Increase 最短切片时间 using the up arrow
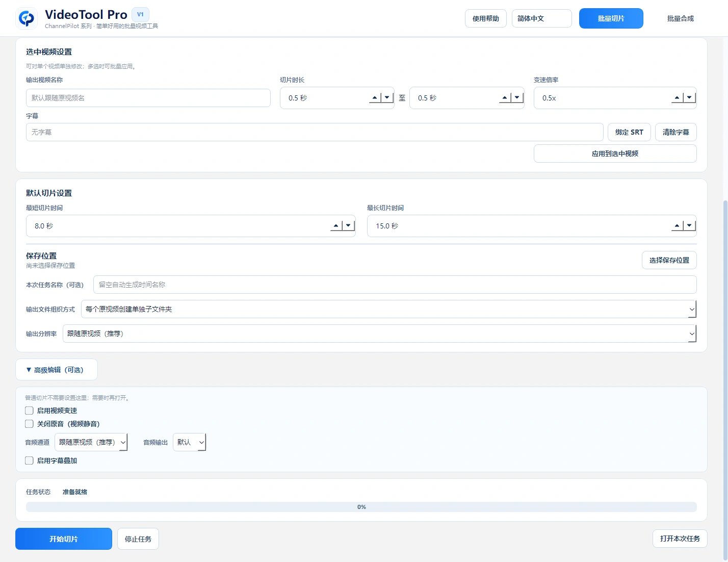The image size is (728, 562). pos(336,225)
